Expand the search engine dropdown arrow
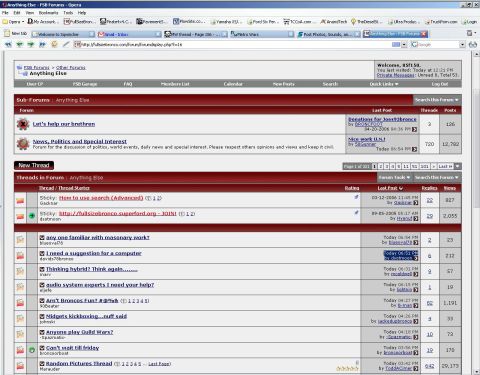 (462, 45)
